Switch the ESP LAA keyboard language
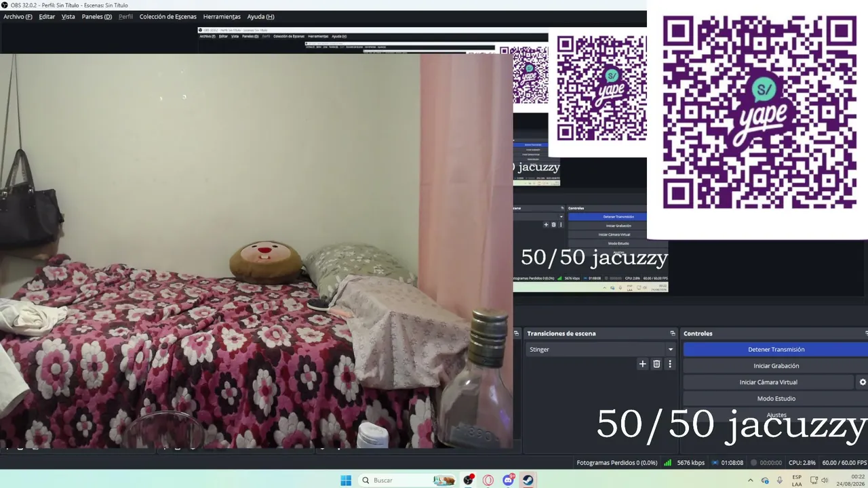This screenshot has width=868, height=488. tap(797, 480)
